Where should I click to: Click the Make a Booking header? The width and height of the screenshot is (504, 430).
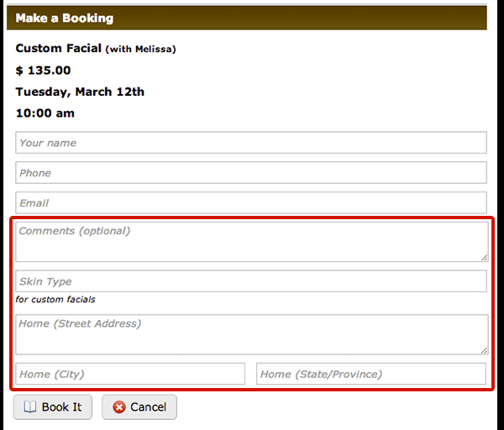pyautogui.click(x=247, y=18)
